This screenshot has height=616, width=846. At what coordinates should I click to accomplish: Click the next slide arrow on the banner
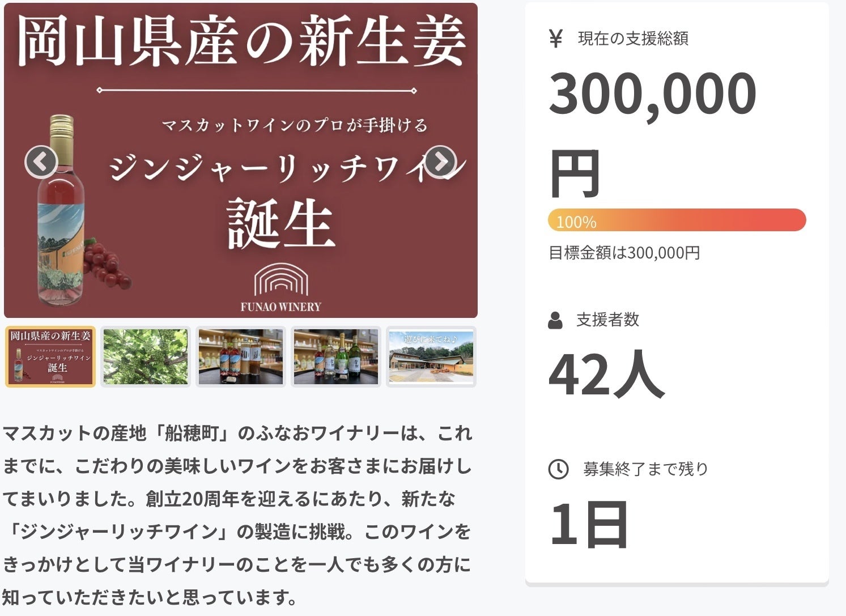[x=440, y=162]
